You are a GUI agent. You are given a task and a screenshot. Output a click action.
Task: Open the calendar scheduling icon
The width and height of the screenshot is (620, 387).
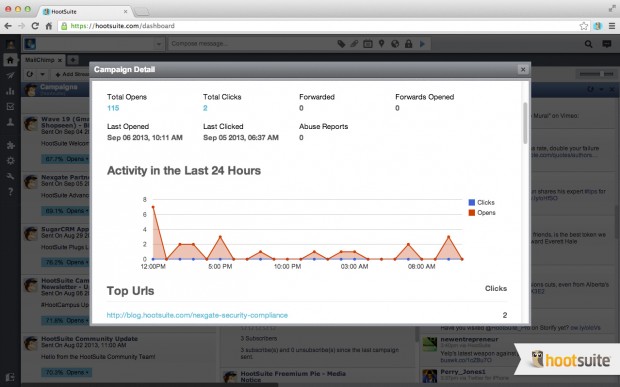click(368, 44)
